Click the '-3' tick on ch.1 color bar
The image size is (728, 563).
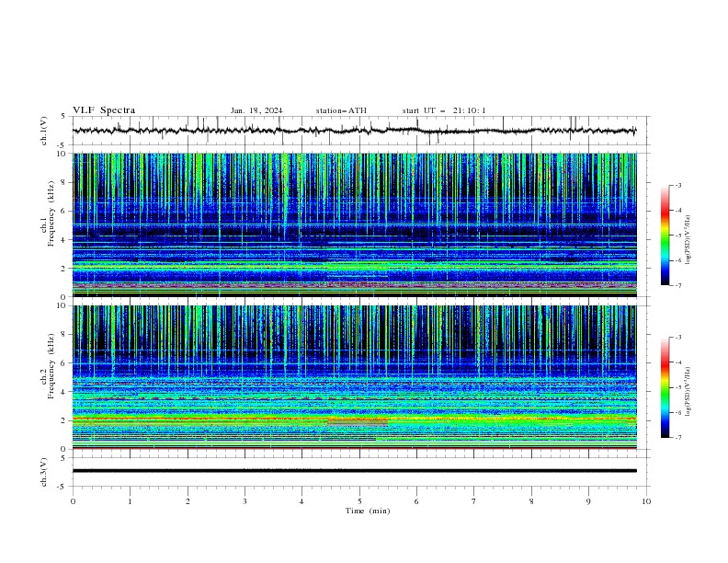pos(678,185)
